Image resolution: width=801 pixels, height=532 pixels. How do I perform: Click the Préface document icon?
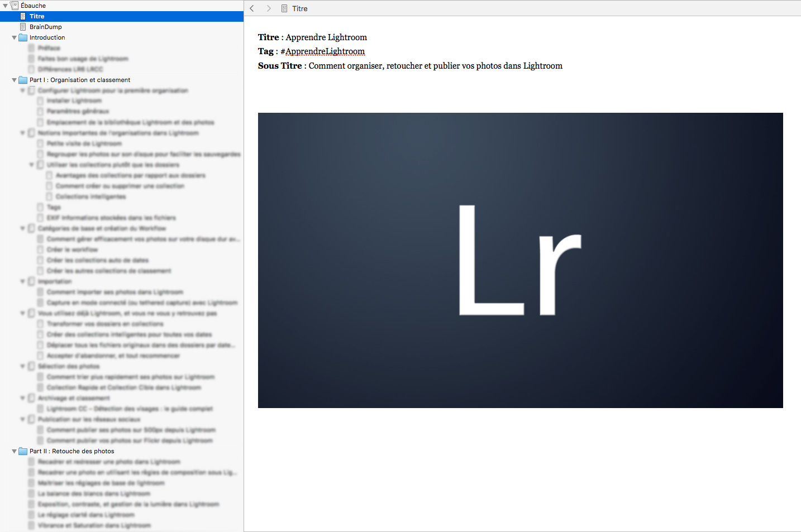click(31, 47)
